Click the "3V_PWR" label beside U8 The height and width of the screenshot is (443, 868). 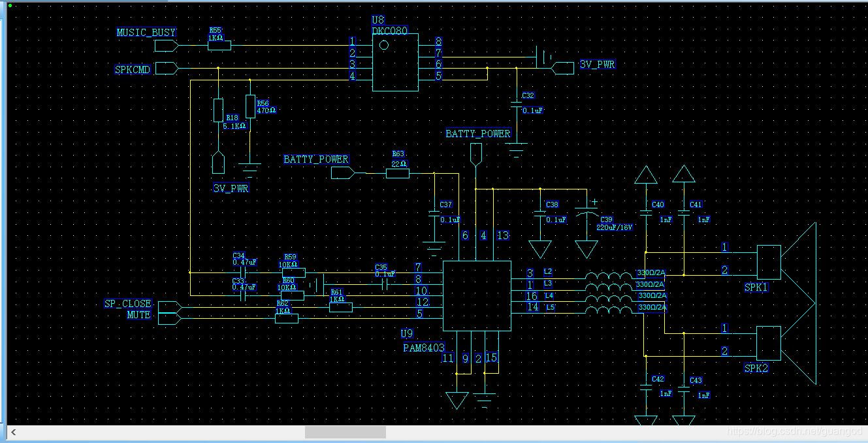tap(597, 65)
